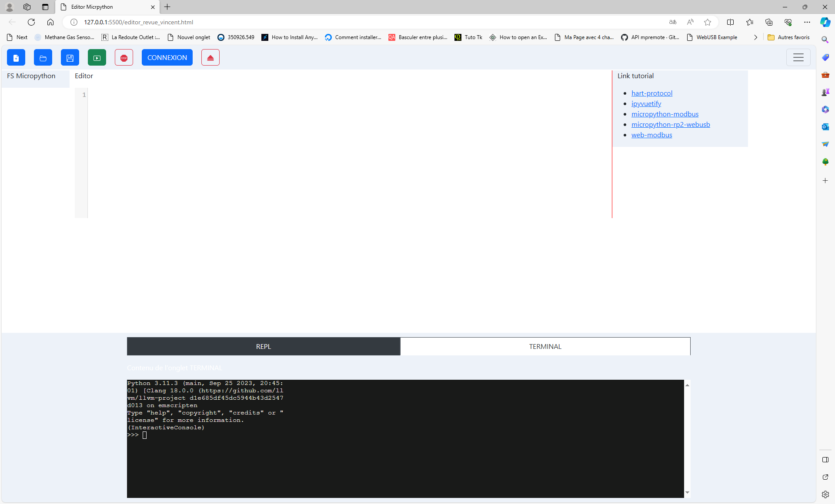Click the CONNEXION button

pos(167,57)
